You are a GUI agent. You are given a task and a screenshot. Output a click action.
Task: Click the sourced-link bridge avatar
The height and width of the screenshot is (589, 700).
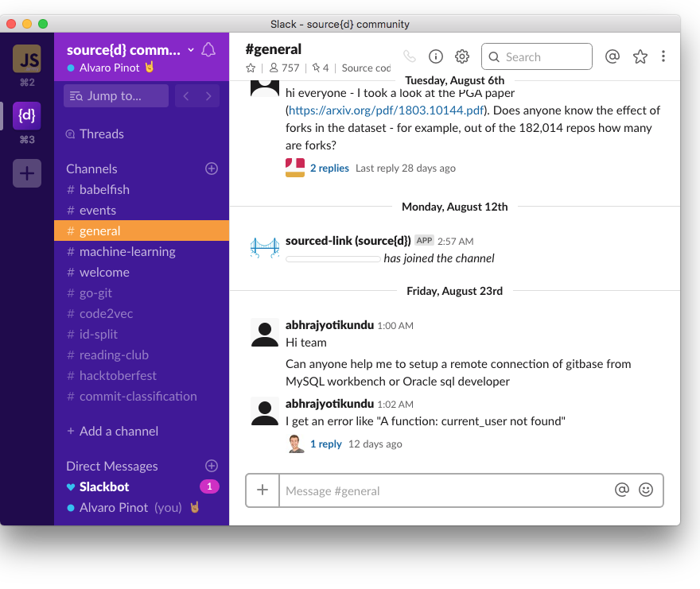coord(265,248)
